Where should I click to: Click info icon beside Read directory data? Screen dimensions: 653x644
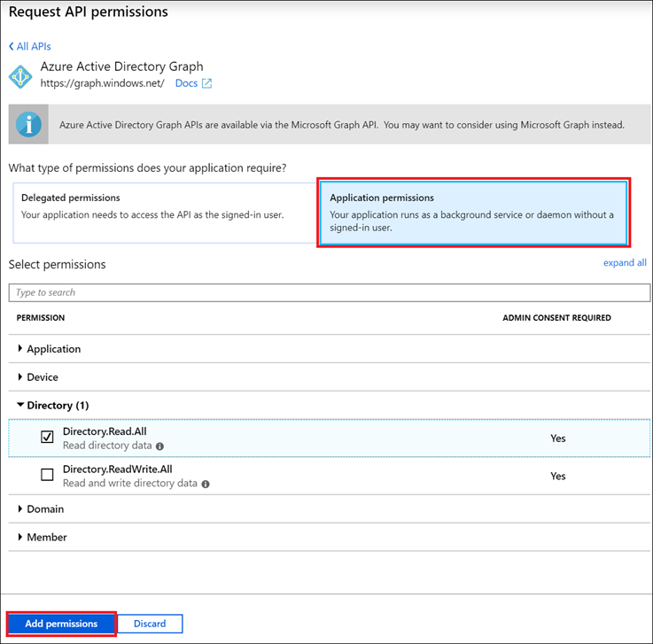pyautogui.click(x=159, y=446)
